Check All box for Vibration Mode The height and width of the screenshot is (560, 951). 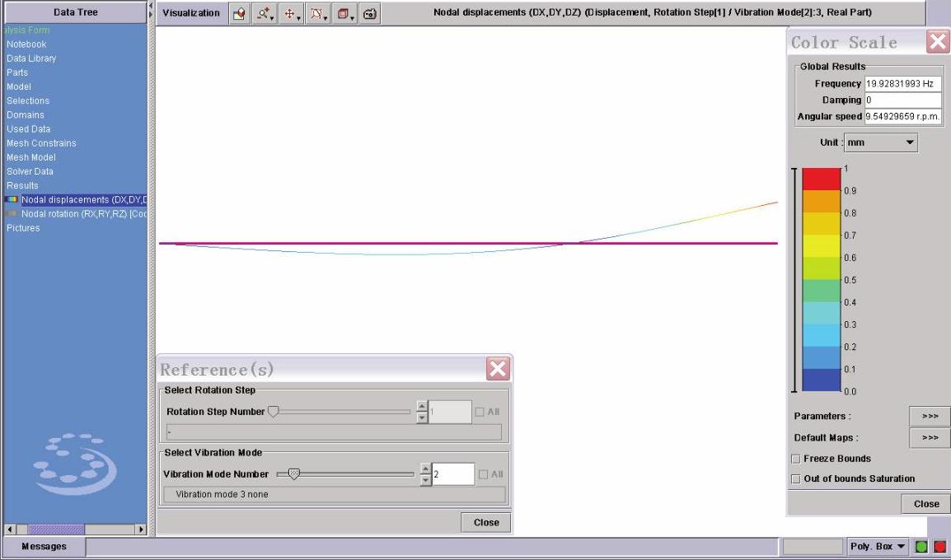[x=483, y=474]
